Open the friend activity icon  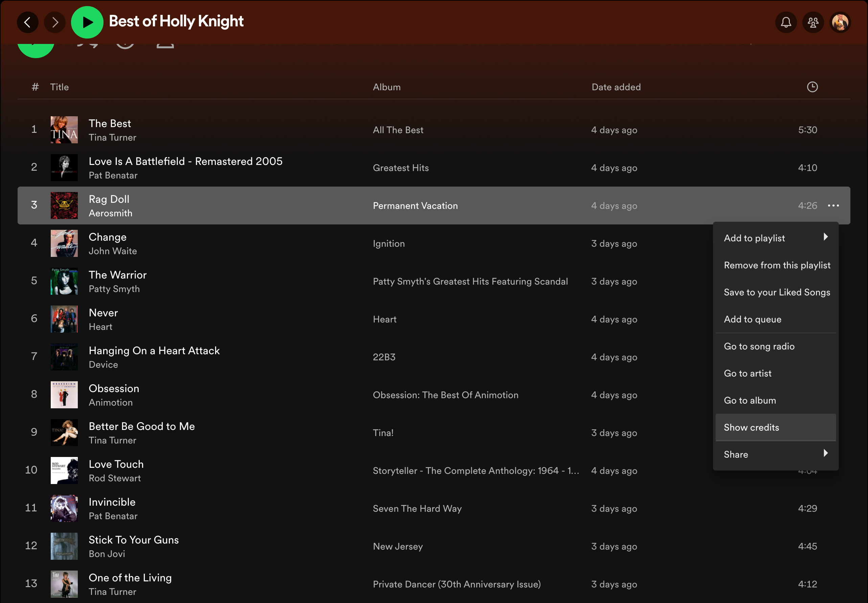click(813, 22)
